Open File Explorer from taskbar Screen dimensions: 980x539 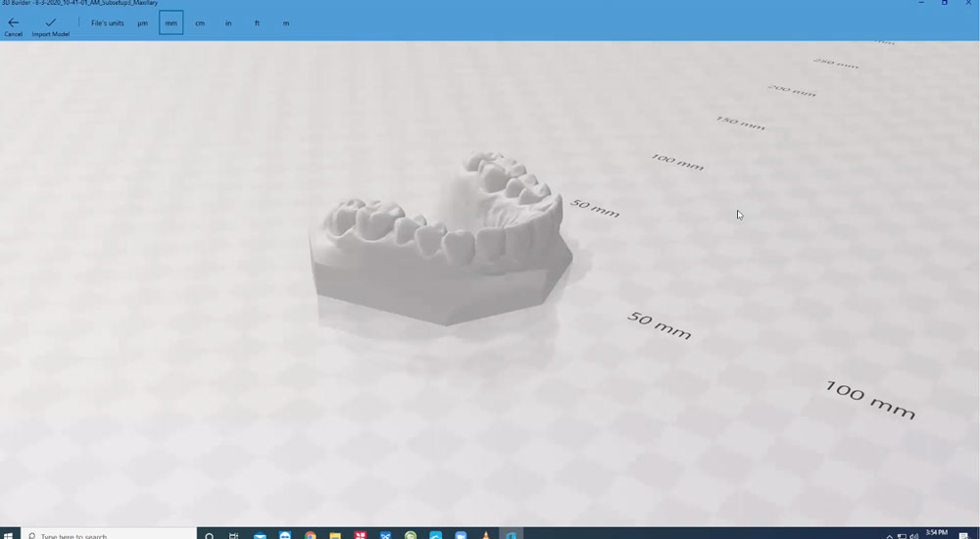335,535
